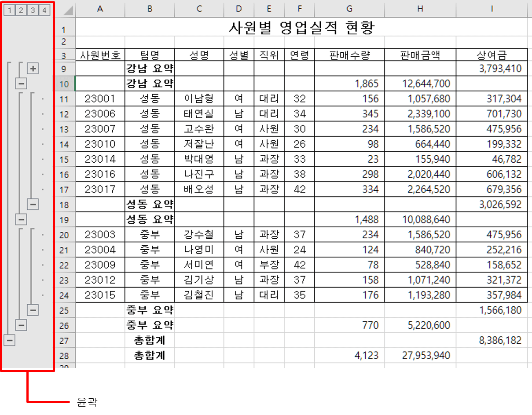
Task: Click the cell with name 배오성
Action: point(199,189)
